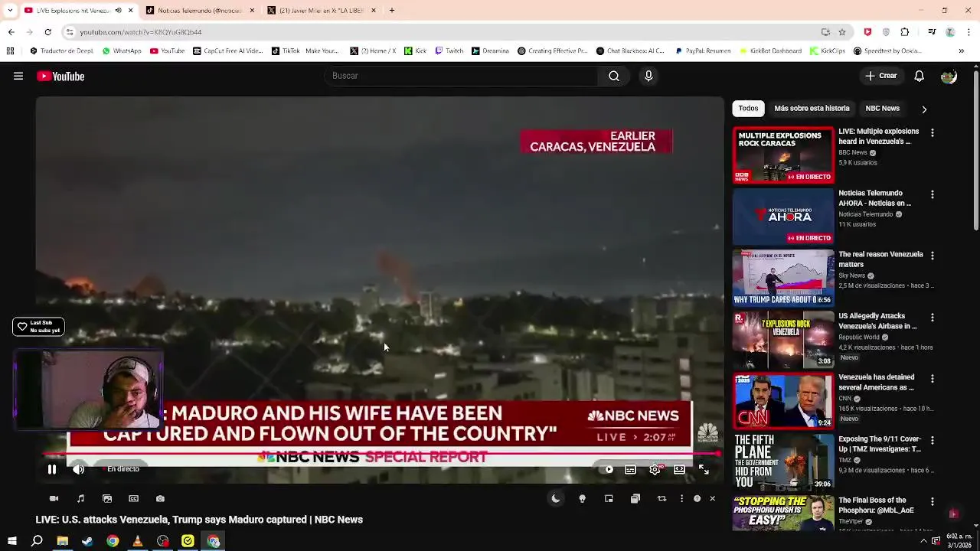This screenshot has width=980, height=551.
Task: Toggle the lightbulb cinema mode icon
Action: pos(582,498)
